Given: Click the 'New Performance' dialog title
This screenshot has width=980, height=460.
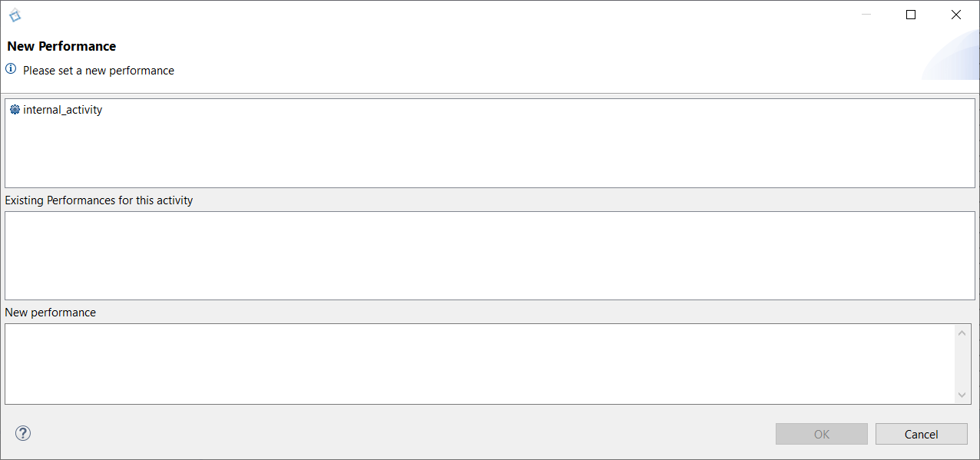Looking at the screenshot, I should point(61,46).
